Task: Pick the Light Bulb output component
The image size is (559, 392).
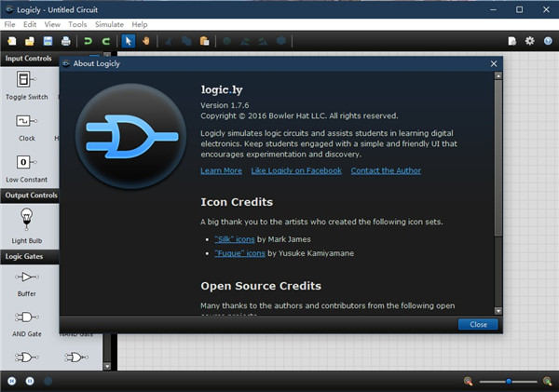Action: [x=27, y=226]
